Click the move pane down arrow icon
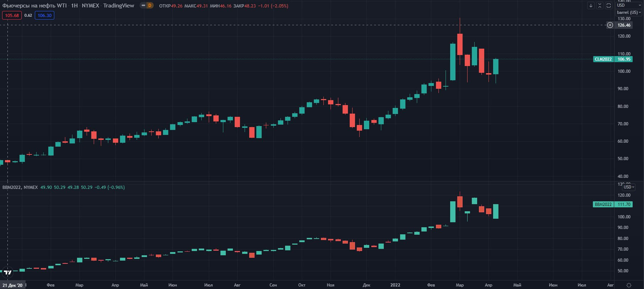The width and height of the screenshot is (644, 289). pos(591,6)
